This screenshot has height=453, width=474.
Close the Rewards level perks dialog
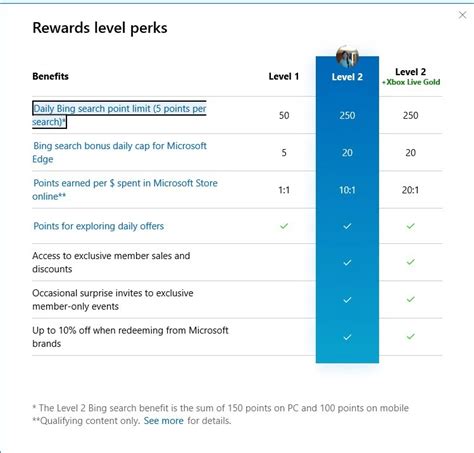tap(462, 15)
